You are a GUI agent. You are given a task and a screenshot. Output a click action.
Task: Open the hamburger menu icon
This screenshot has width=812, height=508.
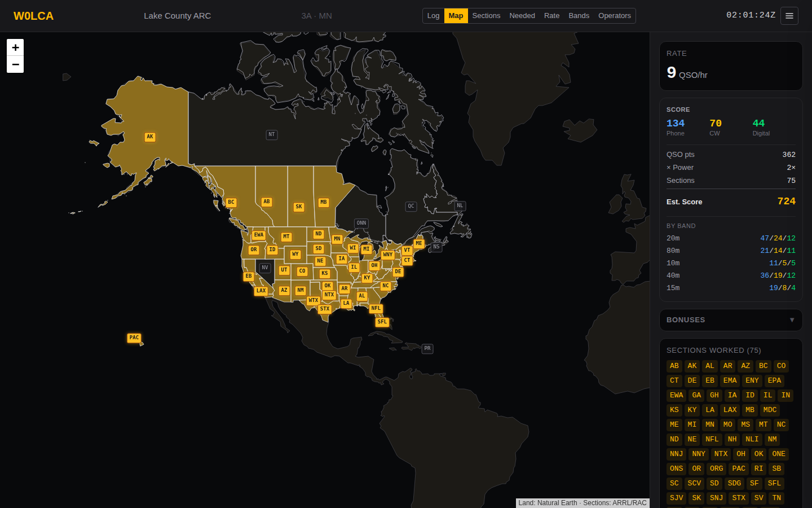point(789,16)
